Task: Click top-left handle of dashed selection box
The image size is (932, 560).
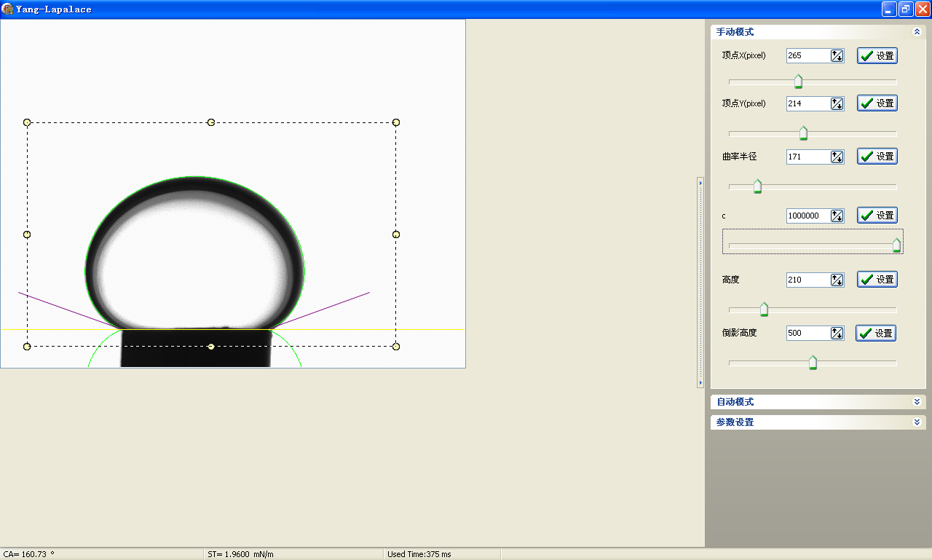Action: point(27,122)
